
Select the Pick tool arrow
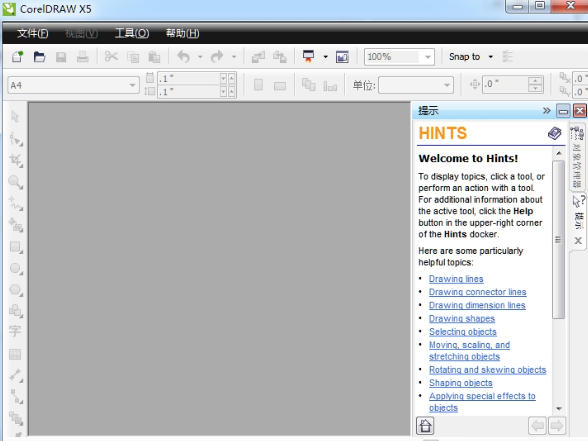tap(15, 117)
